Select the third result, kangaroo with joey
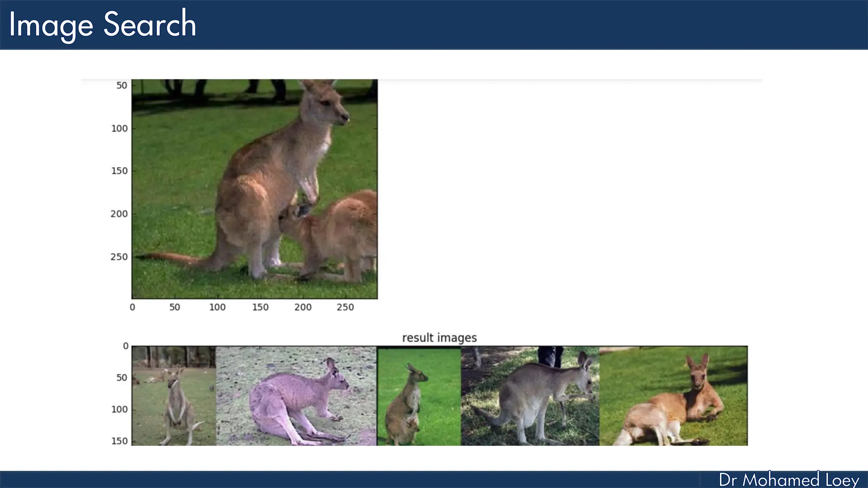Image resolution: width=868 pixels, height=488 pixels. coord(419,396)
